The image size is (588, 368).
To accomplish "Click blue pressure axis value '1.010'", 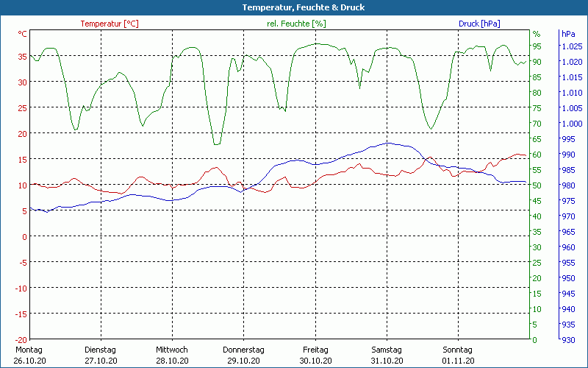I will click(572, 93).
